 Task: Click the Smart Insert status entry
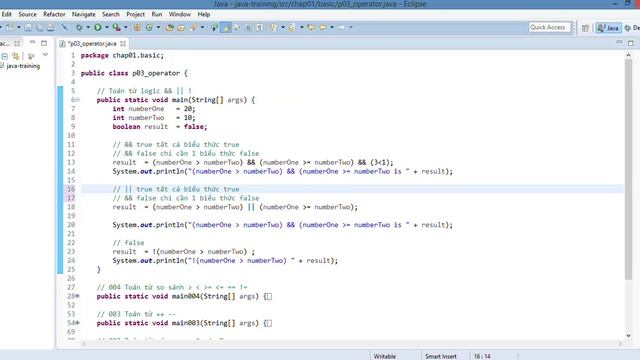click(441, 356)
